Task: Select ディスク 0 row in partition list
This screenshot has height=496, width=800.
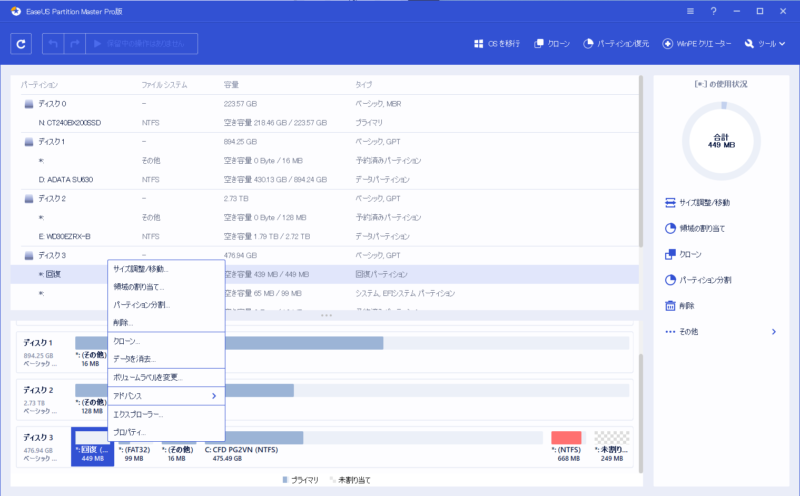Action: tap(324, 104)
